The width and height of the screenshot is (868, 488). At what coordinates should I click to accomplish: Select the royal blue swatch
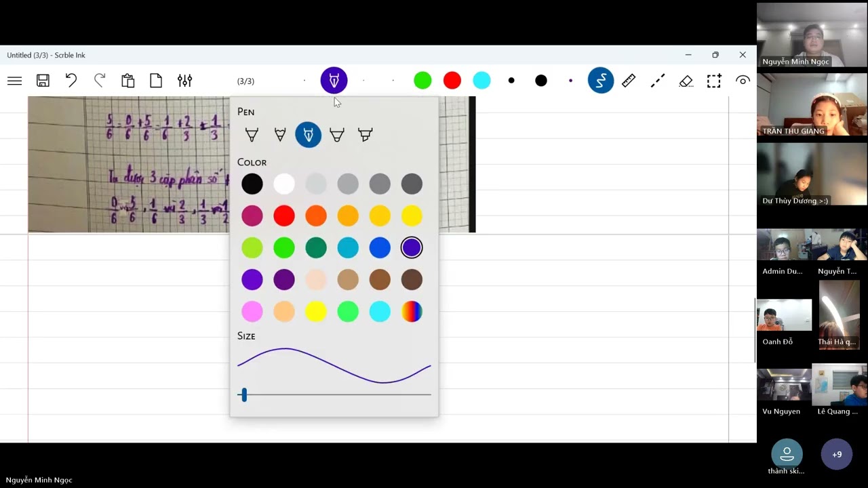tap(380, 247)
